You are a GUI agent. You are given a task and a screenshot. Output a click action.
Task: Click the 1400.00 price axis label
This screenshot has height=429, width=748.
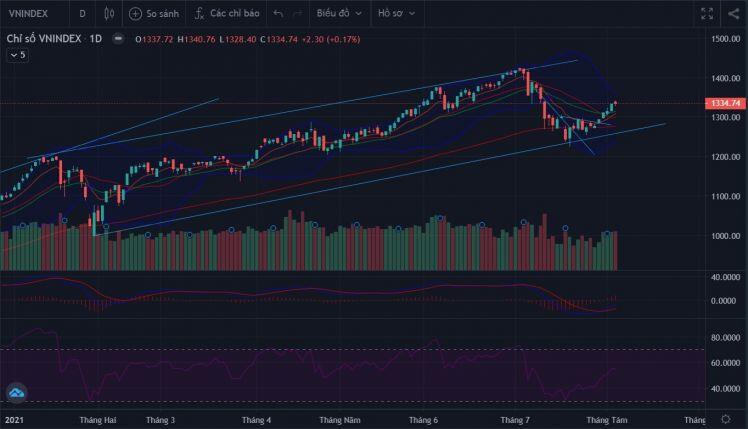pos(726,78)
